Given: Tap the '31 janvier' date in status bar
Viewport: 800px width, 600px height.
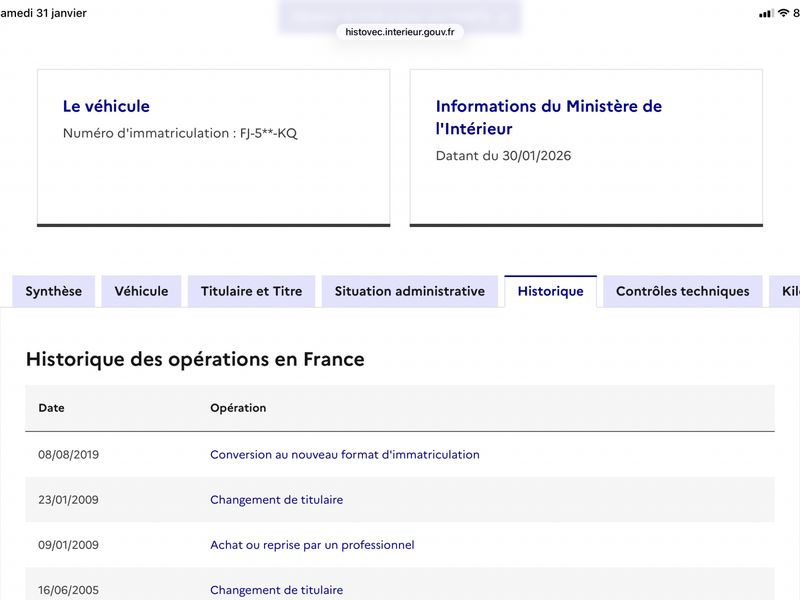Looking at the screenshot, I should click(61, 13).
